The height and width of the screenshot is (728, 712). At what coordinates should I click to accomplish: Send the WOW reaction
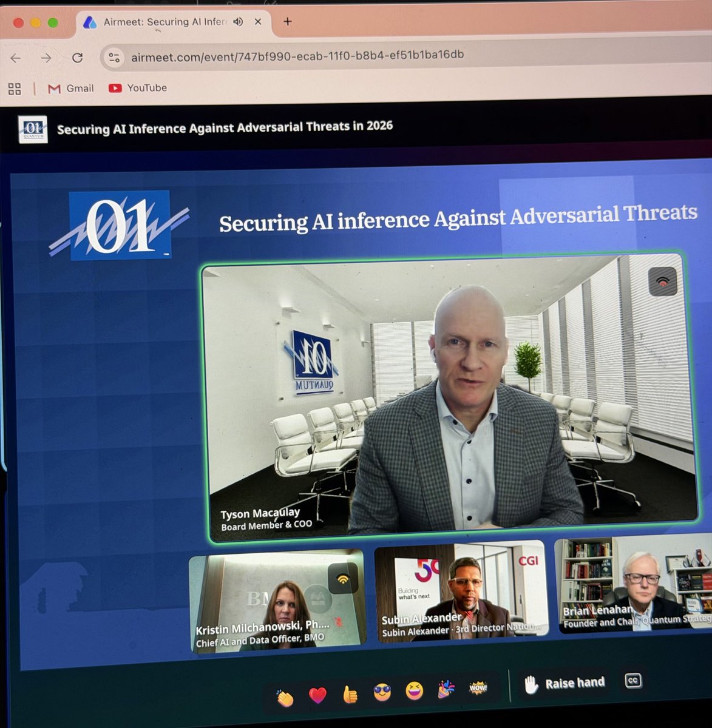478,687
